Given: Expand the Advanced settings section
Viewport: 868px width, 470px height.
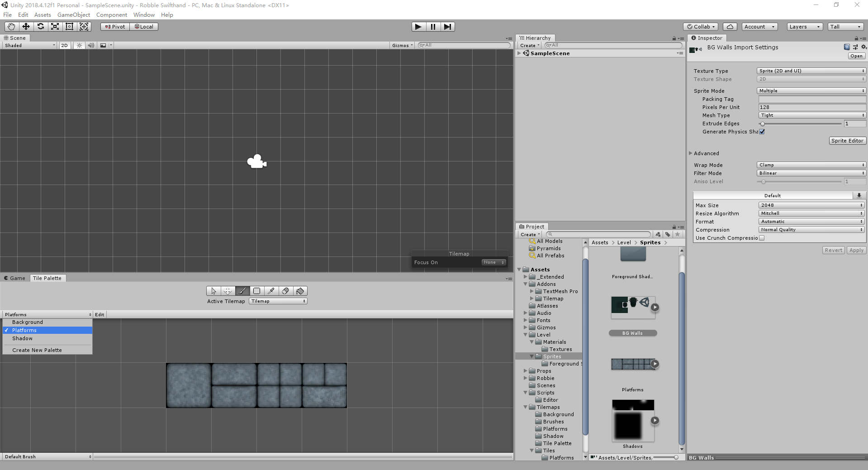Looking at the screenshot, I should (704, 153).
